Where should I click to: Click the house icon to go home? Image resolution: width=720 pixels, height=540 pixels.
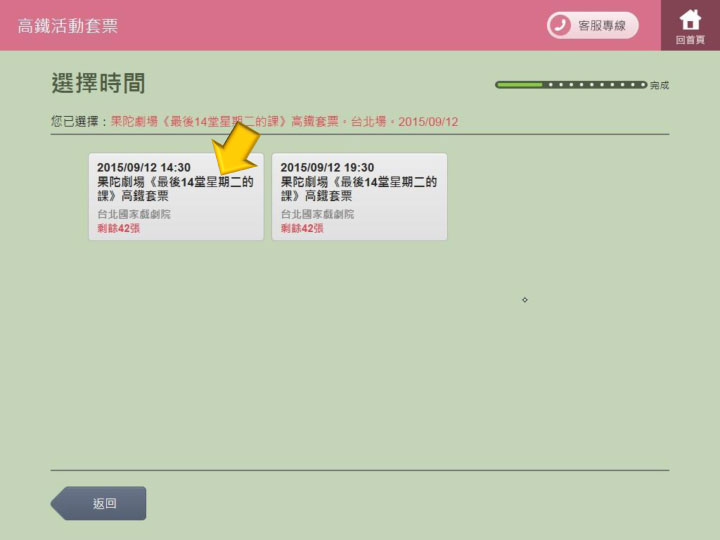pos(690,19)
